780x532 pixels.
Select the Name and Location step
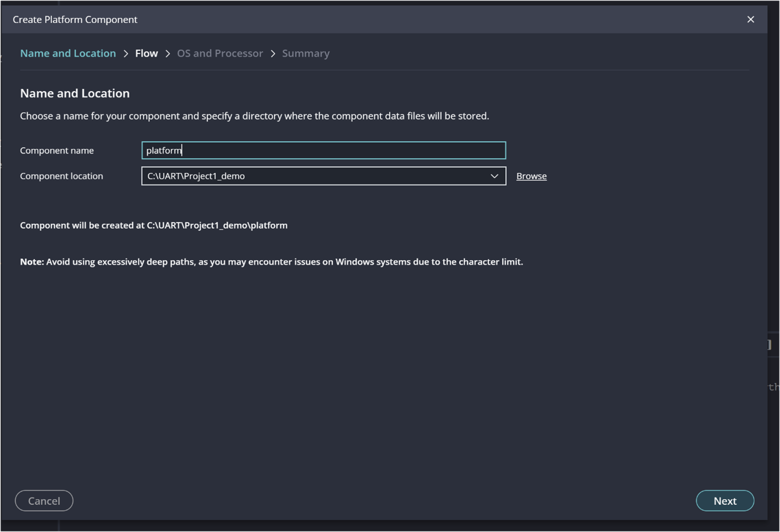(x=68, y=53)
